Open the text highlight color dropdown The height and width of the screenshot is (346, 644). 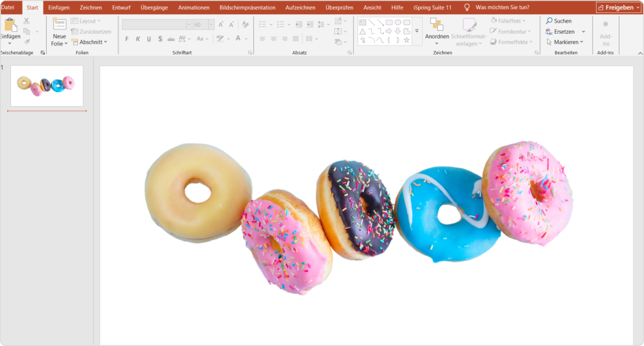click(x=228, y=39)
